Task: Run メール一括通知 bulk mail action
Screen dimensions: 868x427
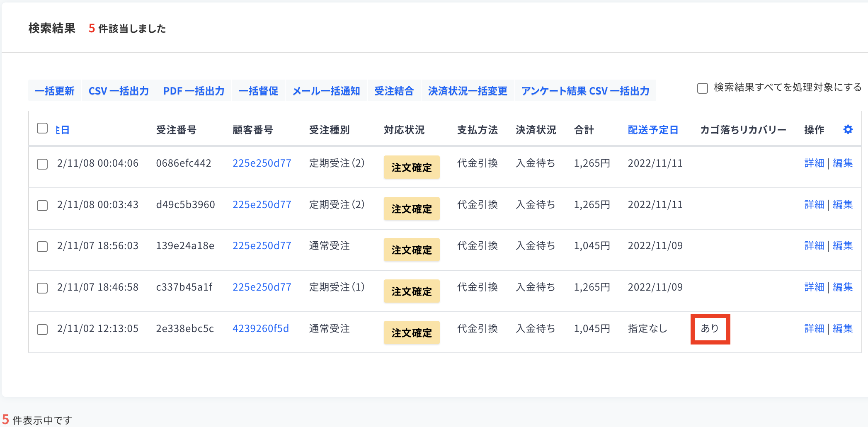Action: pos(326,91)
